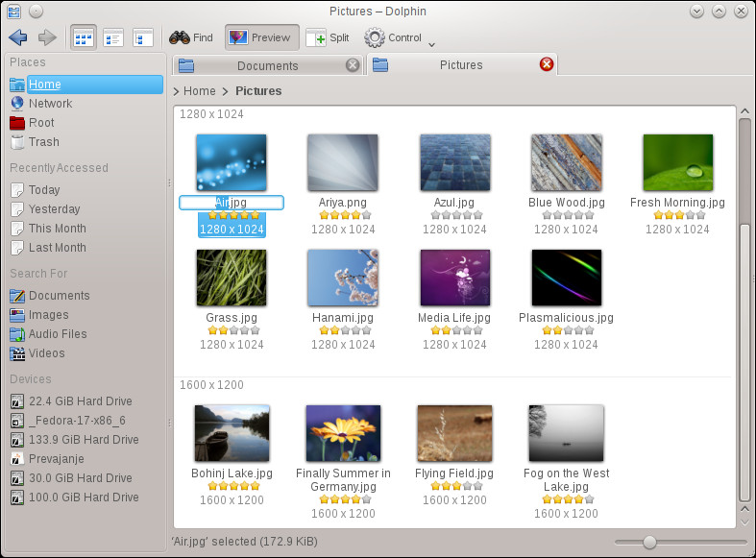
Task: Click the breadcrumb arrow before Home
Action: coord(176,91)
